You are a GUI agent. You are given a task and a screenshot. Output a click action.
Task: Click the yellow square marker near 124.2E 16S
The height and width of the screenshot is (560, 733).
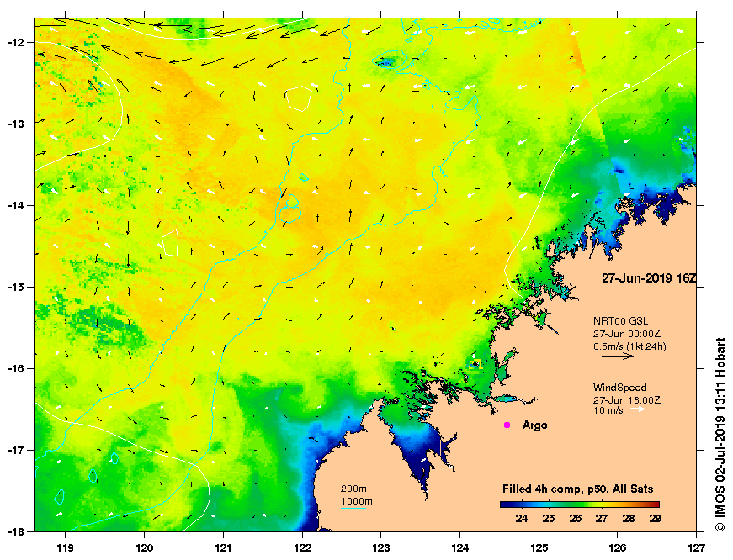coord(475,364)
